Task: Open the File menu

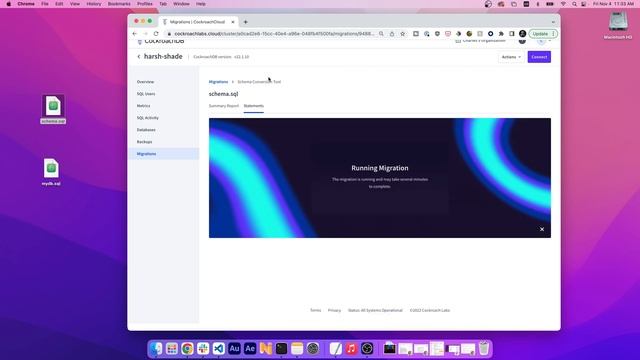Action: click(x=45, y=4)
